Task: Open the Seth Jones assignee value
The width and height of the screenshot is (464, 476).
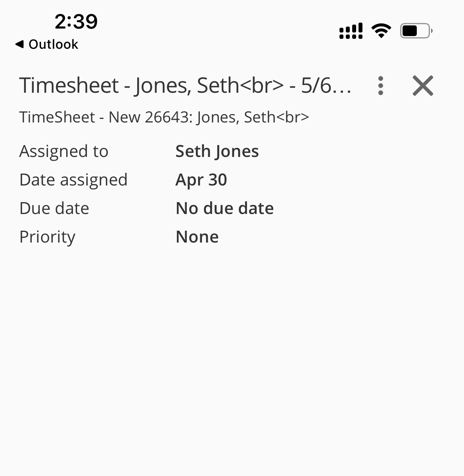Action: tap(217, 151)
